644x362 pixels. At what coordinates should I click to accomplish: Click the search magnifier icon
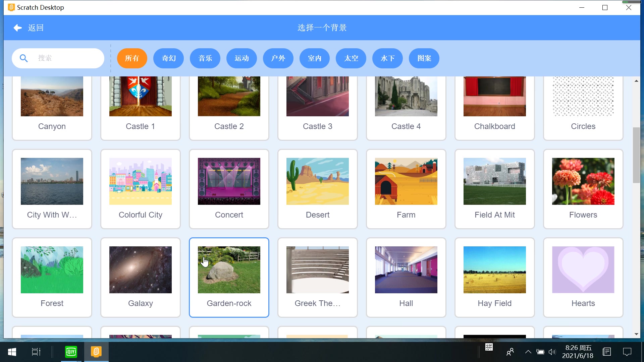[23, 58]
